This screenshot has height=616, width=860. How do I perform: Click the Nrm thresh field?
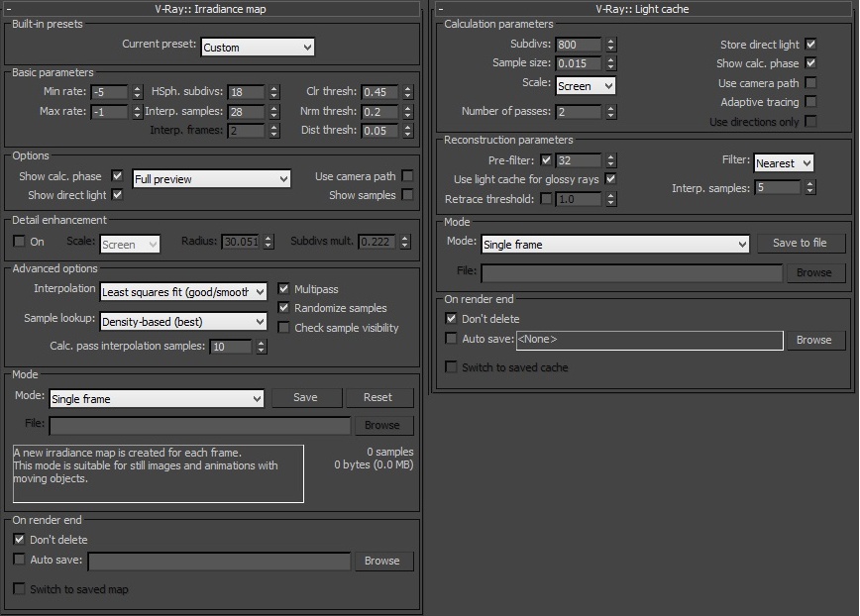click(x=380, y=112)
